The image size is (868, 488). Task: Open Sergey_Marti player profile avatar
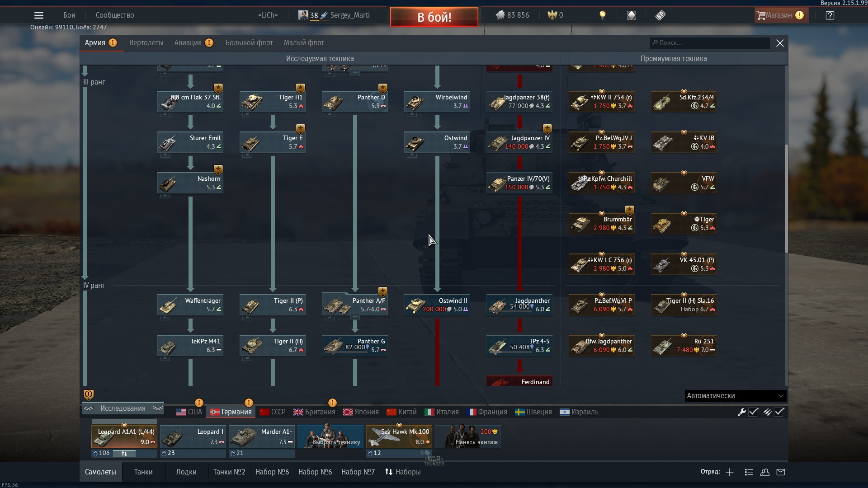point(303,15)
